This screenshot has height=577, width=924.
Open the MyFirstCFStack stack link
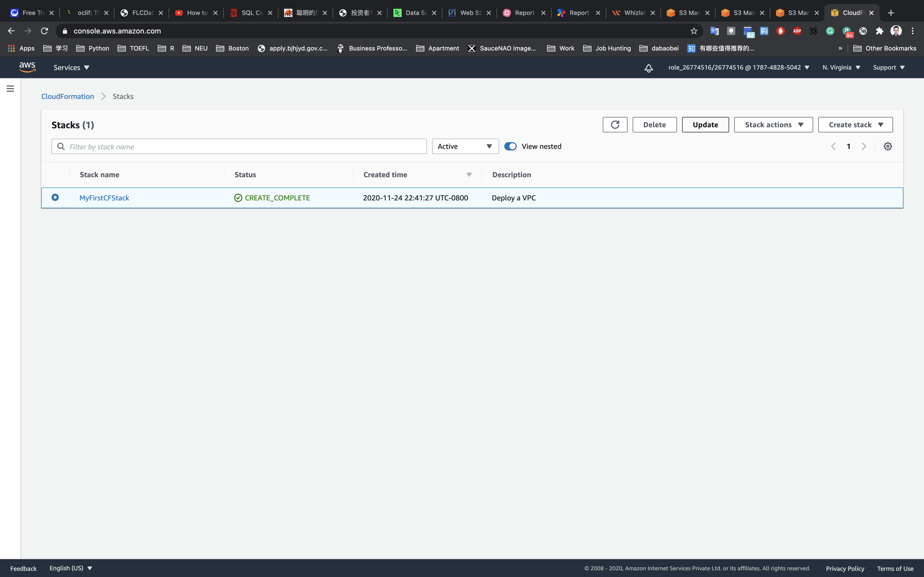pos(104,198)
